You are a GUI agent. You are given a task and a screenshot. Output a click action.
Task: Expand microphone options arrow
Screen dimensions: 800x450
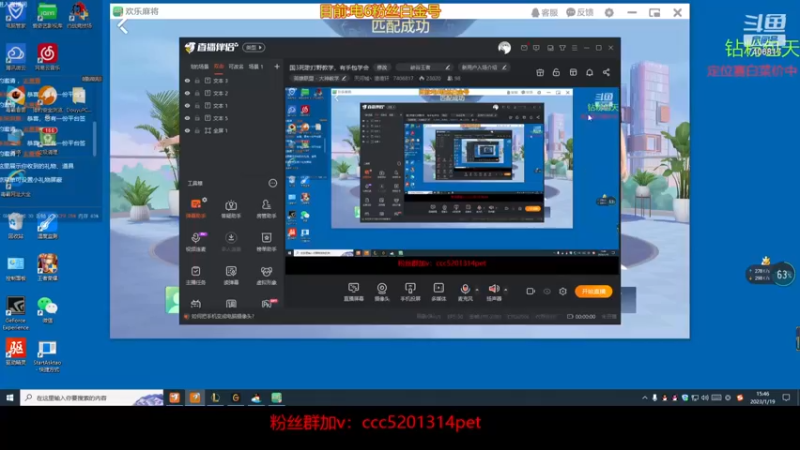click(x=477, y=290)
